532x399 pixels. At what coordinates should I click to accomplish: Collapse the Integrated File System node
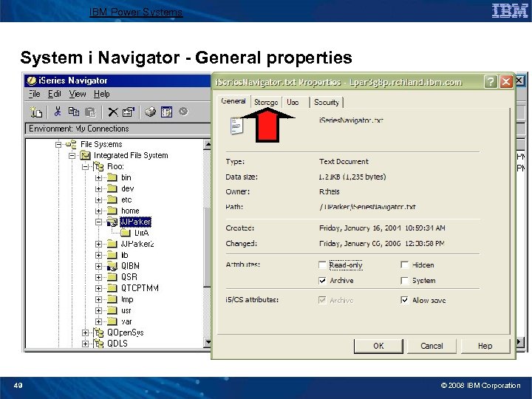72,156
